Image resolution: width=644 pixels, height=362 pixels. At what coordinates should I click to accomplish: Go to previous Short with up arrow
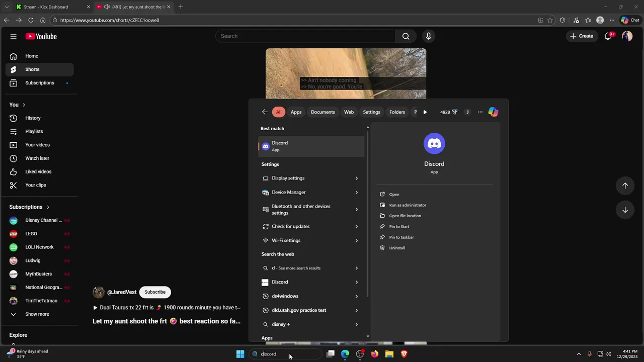pos(625,186)
